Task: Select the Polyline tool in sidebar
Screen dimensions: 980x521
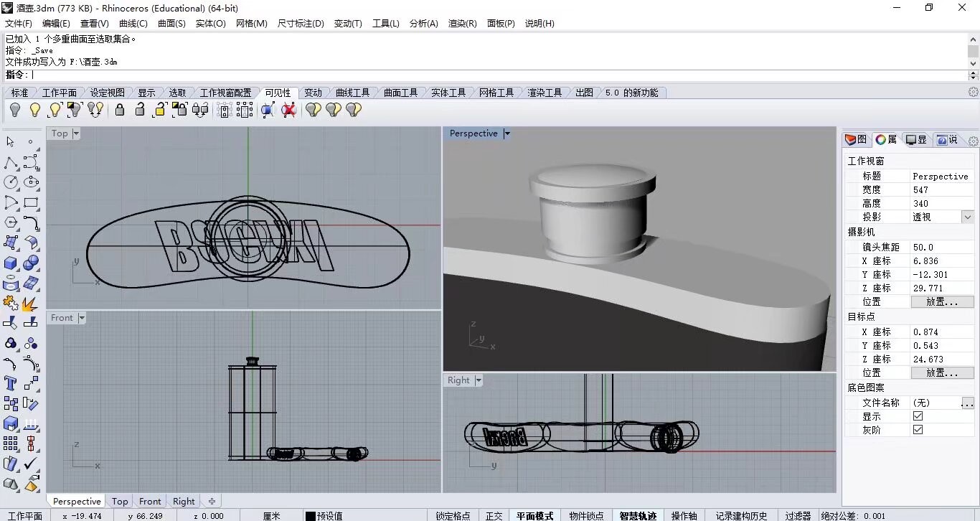Action: point(11,162)
